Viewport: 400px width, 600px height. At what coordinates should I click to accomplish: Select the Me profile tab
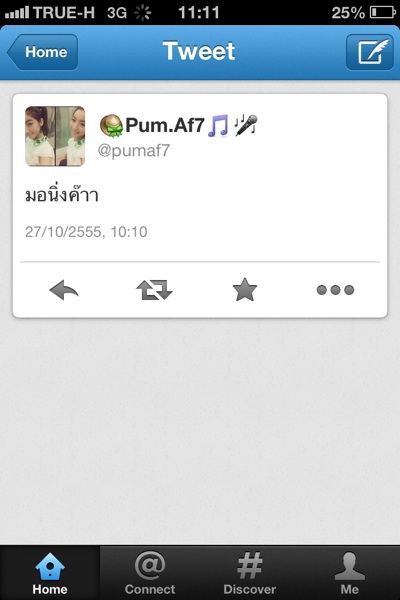coord(349,572)
